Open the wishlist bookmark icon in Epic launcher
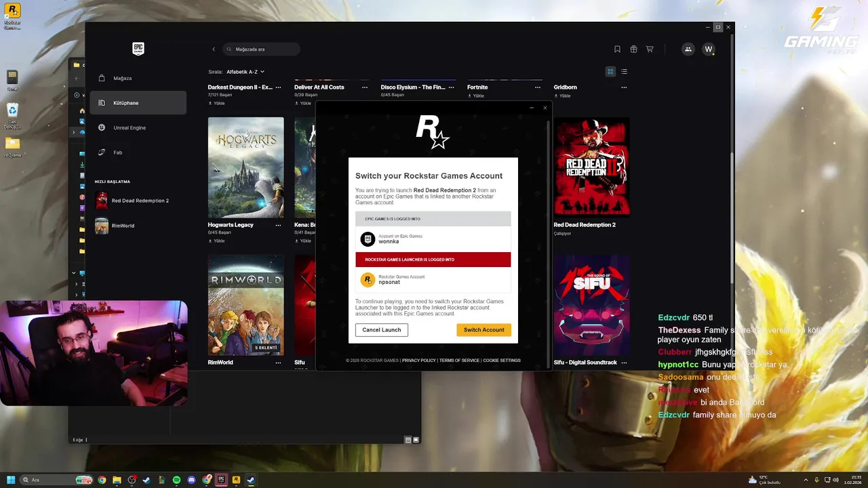The height and width of the screenshot is (488, 868). (617, 49)
